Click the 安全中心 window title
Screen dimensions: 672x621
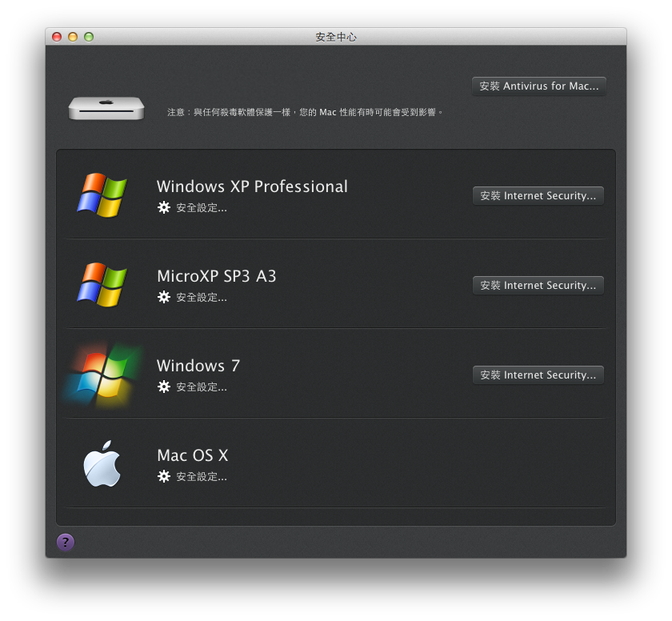pyautogui.click(x=336, y=37)
